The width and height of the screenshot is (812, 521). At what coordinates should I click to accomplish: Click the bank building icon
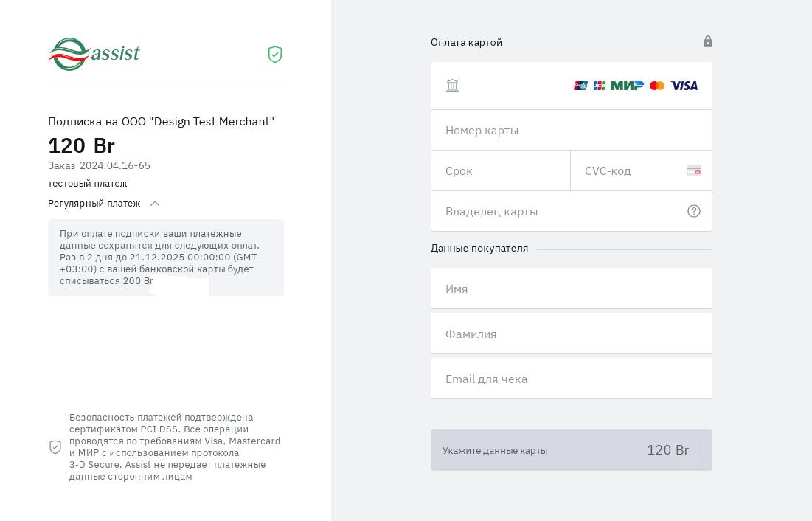click(453, 86)
